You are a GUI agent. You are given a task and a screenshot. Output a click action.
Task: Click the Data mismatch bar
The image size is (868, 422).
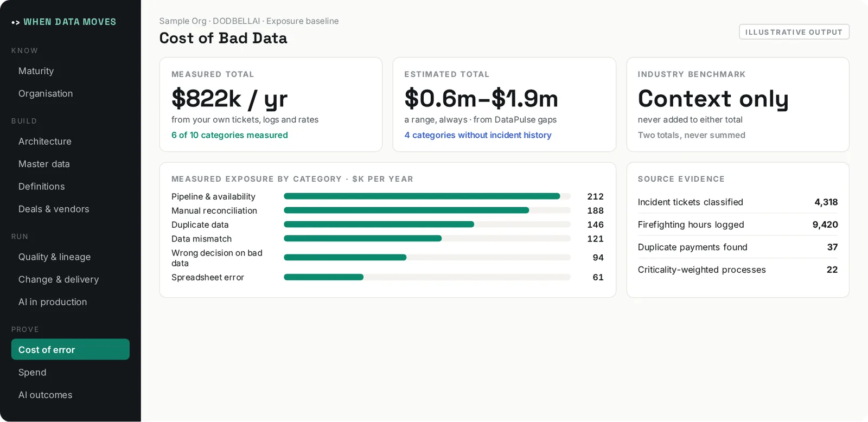click(x=427, y=239)
